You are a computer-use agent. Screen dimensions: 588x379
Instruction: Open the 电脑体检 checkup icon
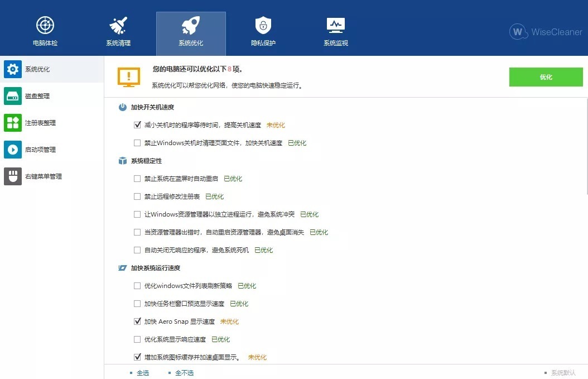[45, 25]
